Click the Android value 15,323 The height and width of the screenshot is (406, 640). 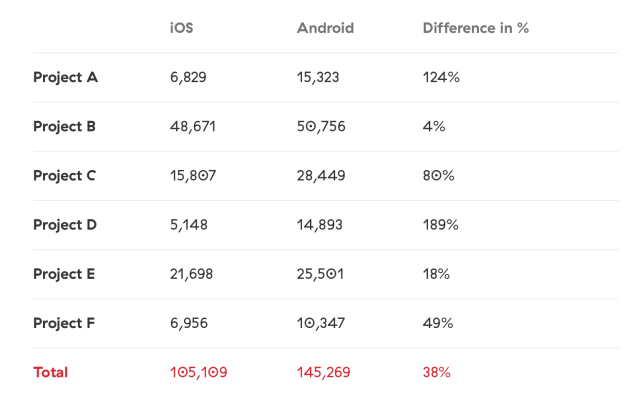pyautogui.click(x=320, y=77)
